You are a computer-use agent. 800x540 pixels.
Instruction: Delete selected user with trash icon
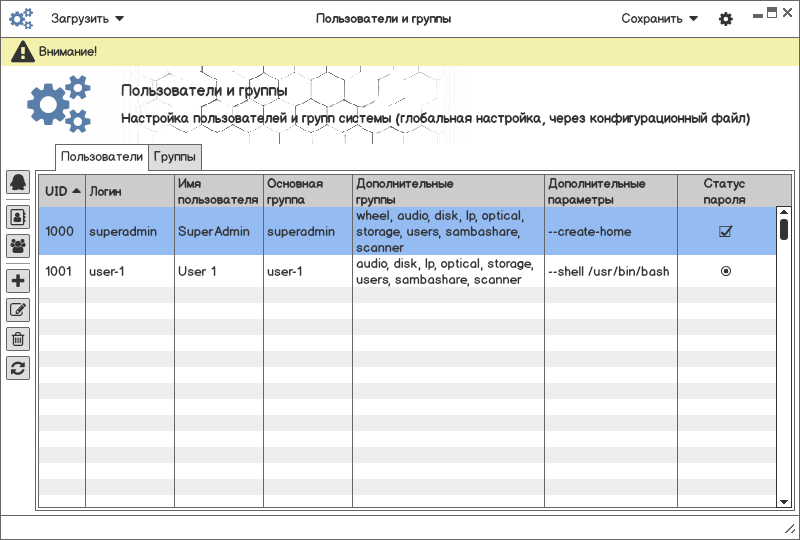[x=18, y=339]
